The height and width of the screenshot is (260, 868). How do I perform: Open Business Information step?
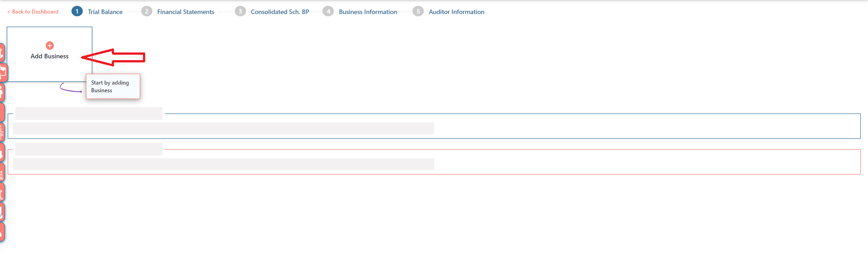click(x=368, y=12)
